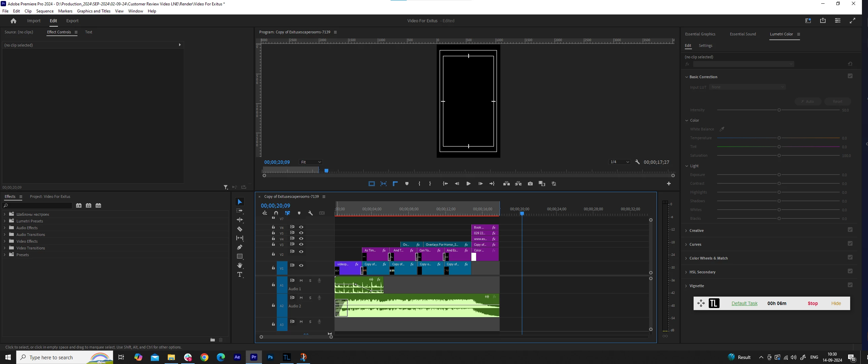
Task: Click the Stop button in time tracker
Action: [x=812, y=304]
